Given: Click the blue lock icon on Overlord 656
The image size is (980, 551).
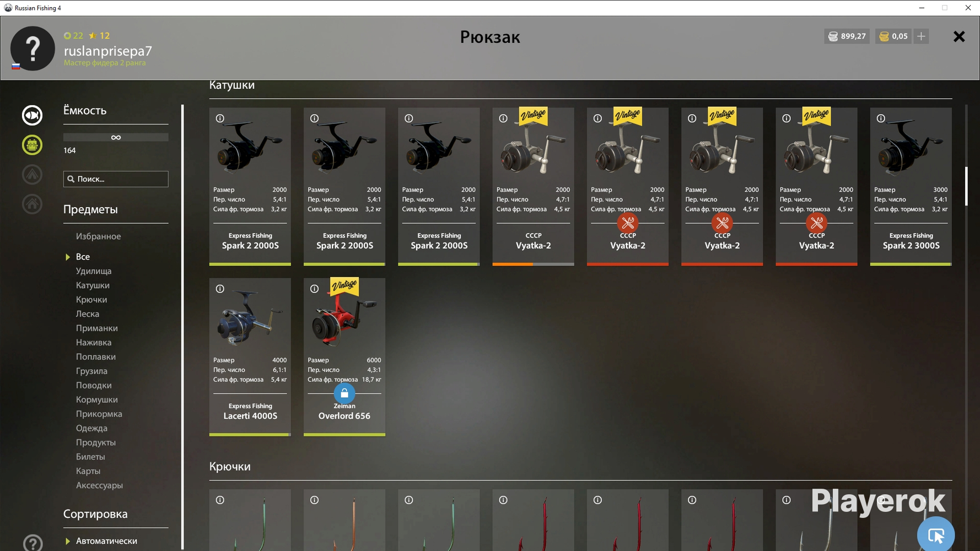Looking at the screenshot, I should [x=344, y=393].
